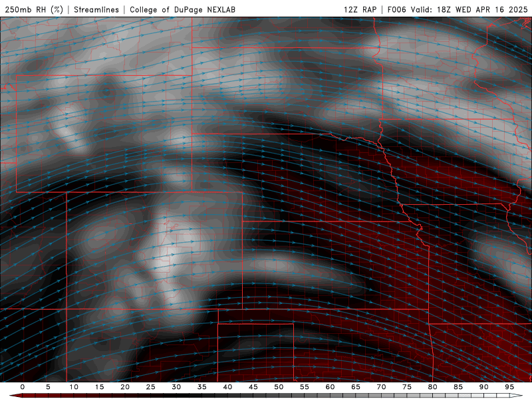
Task: Click the 'Valid: 18Z WED APR 16 2025' text
Action: tap(469, 9)
